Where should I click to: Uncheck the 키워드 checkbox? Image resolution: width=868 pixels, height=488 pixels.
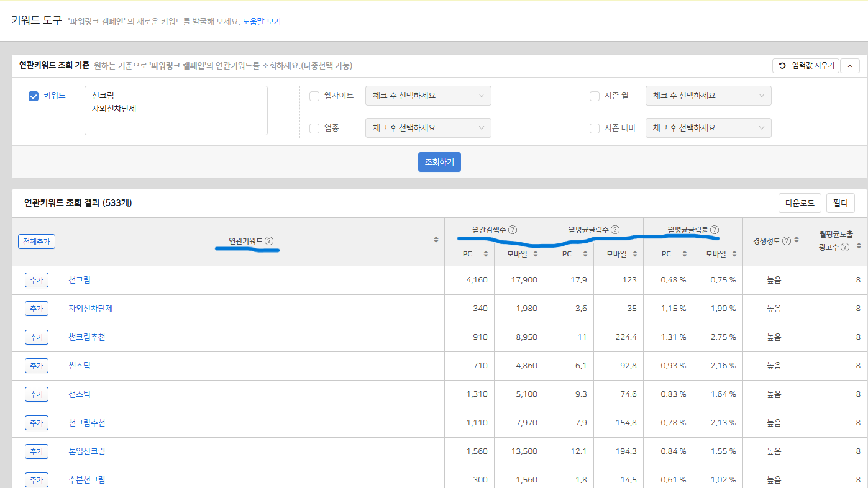coord(34,96)
